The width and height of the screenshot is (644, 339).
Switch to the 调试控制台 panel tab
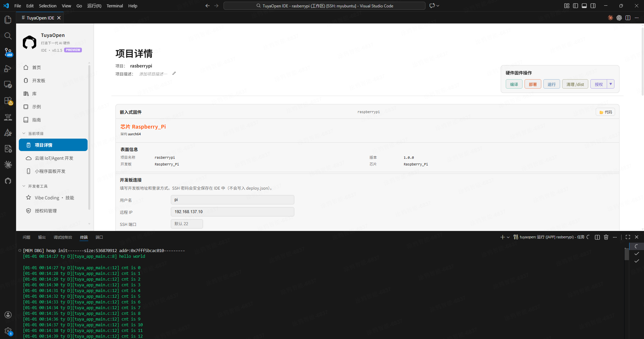point(63,237)
